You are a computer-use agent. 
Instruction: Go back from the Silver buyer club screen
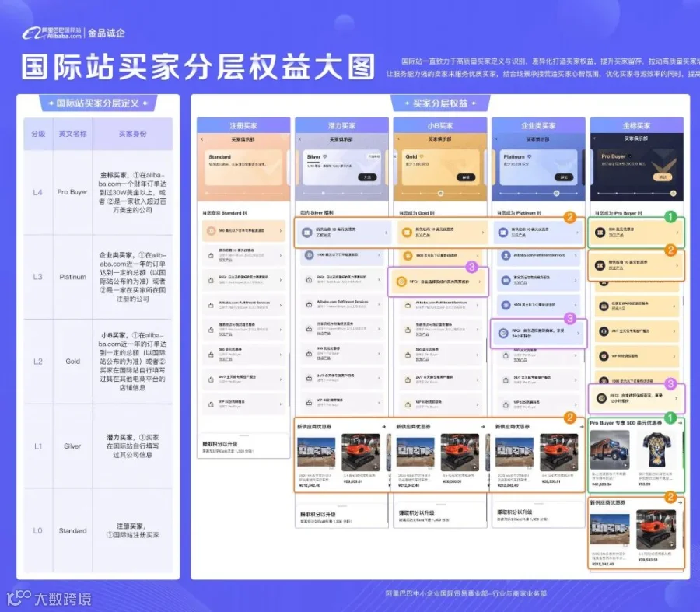300,139
